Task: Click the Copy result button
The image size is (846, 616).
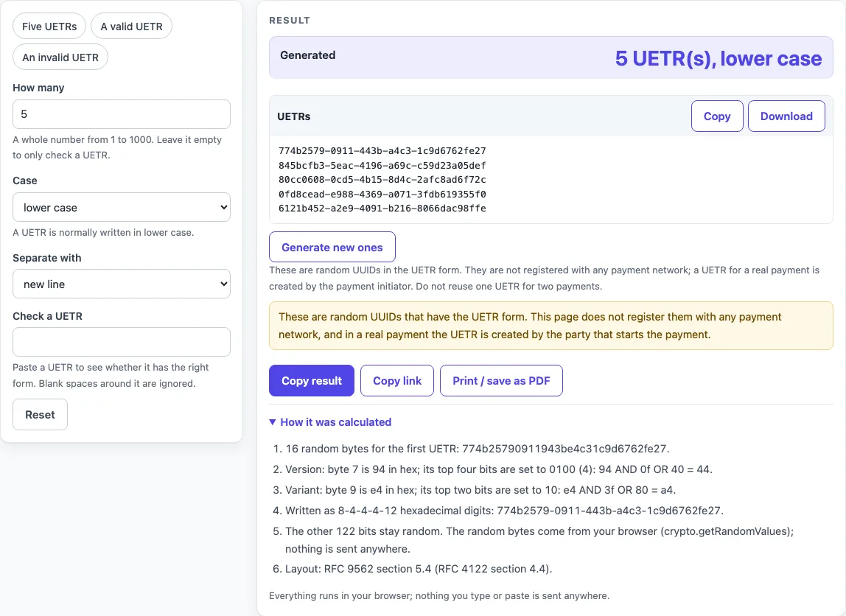Action: pos(312,381)
